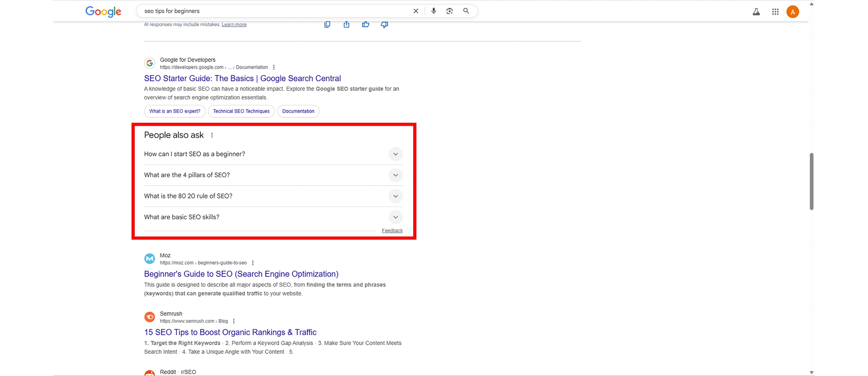Image resolution: width=868 pixels, height=376 pixels.
Task: Click the Feedback link
Action: (x=392, y=230)
